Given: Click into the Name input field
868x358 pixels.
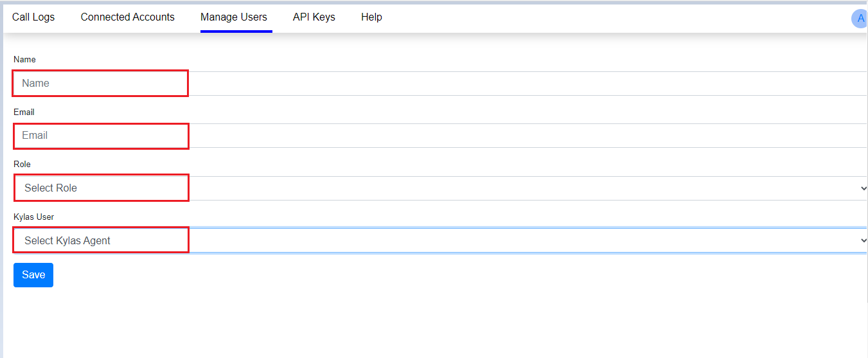Looking at the screenshot, I should [440, 84].
